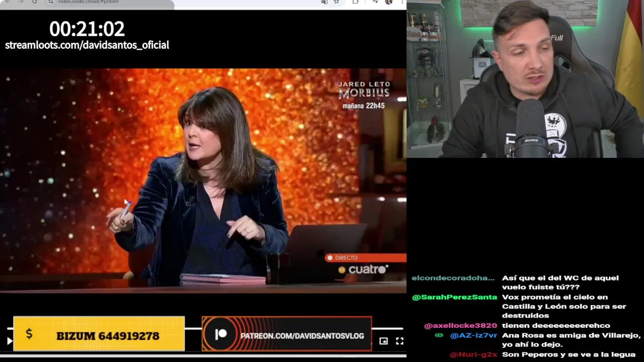The image size is (644, 362).
Task: Click the dollar sign icon on Bizum banner
Action: click(x=29, y=334)
